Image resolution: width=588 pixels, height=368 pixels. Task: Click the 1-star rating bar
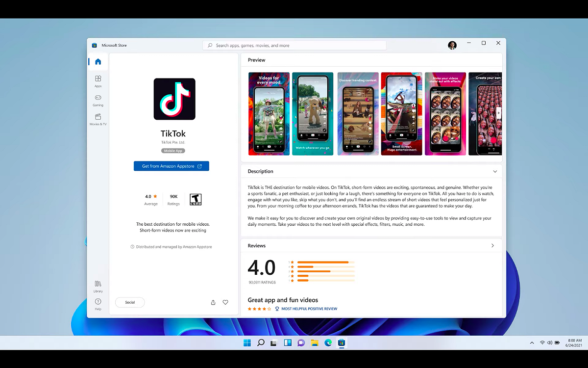[x=326, y=281]
